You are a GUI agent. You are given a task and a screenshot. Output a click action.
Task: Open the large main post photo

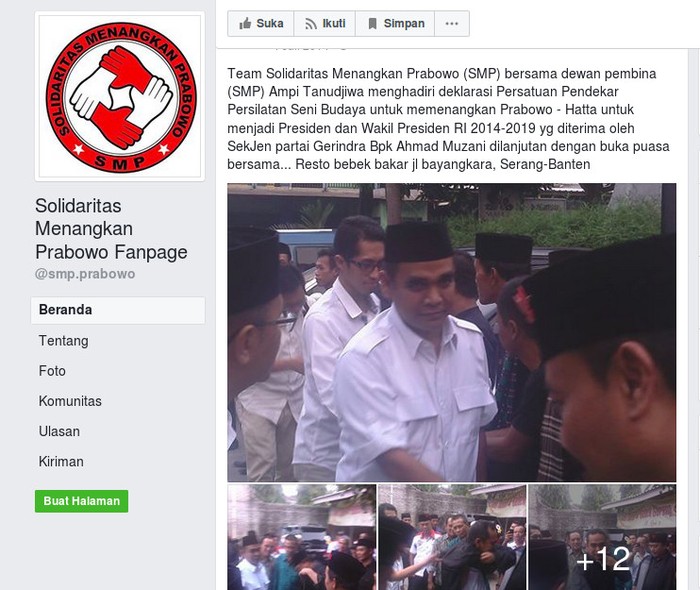[452, 332]
